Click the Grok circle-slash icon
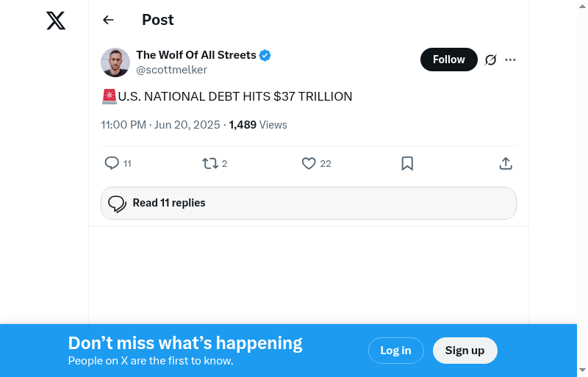 click(x=491, y=60)
